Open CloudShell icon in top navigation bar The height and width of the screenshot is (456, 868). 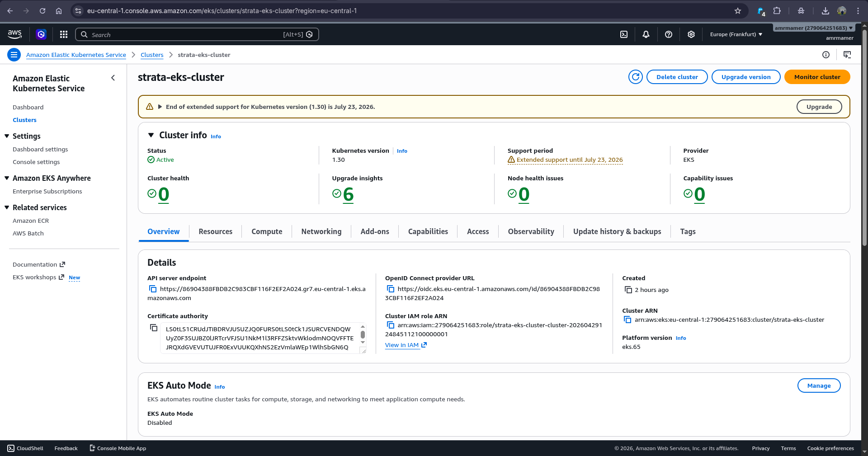(x=624, y=34)
